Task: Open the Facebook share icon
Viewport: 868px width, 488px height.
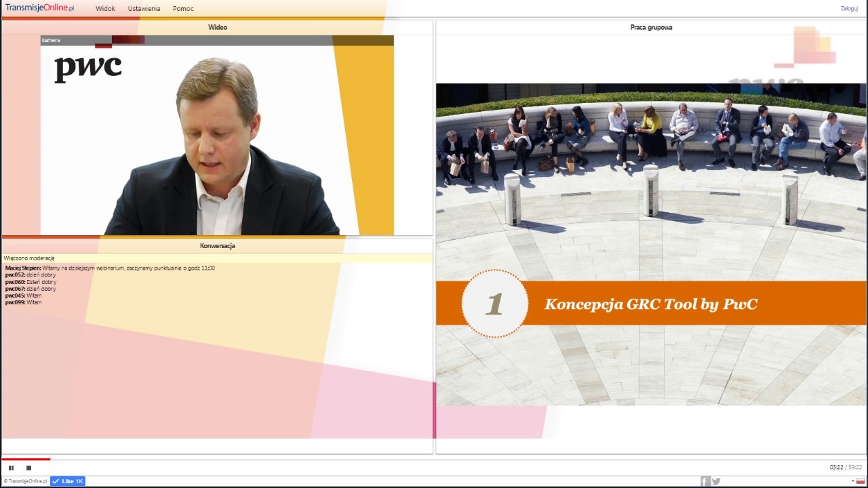Action: 705,481
